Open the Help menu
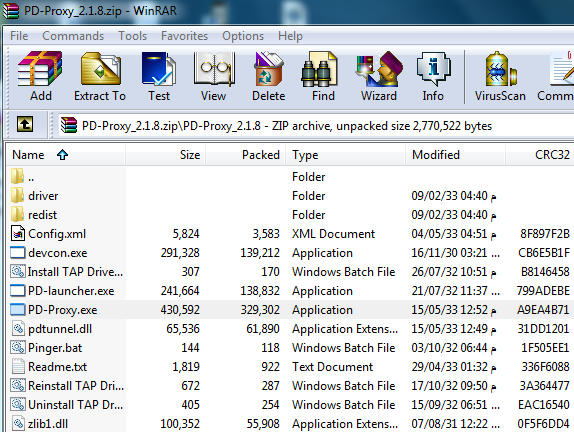The width and height of the screenshot is (574, 432). pyautogui.click(x=290, y=36)
